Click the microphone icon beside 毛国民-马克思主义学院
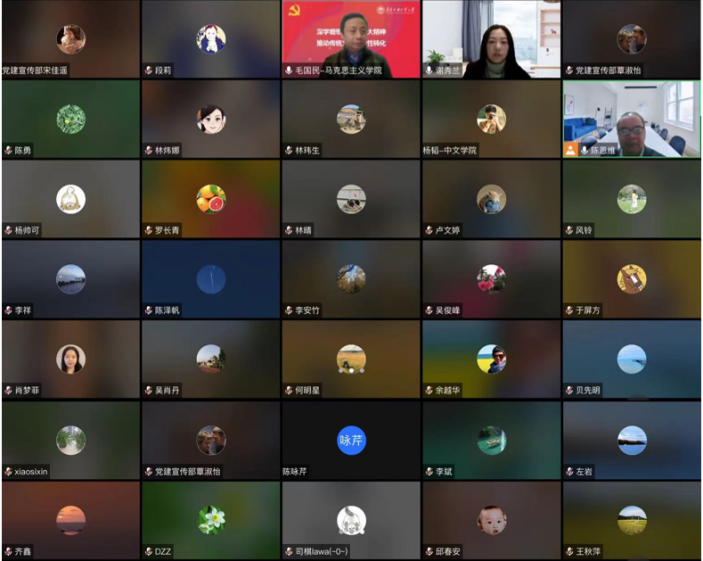This screenshot has width=703, height=561. [x=289, y=71]
